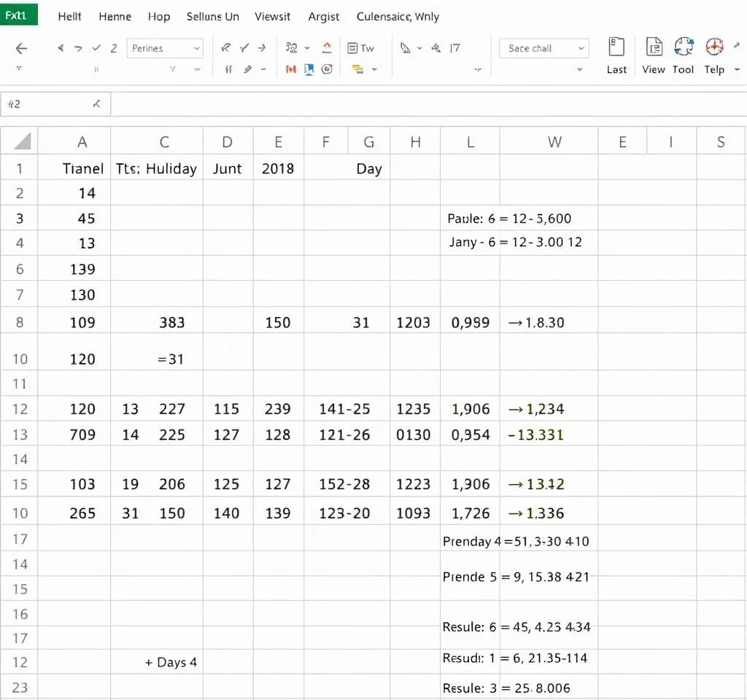Click the Tw toolbar button

tap(361, 48)
